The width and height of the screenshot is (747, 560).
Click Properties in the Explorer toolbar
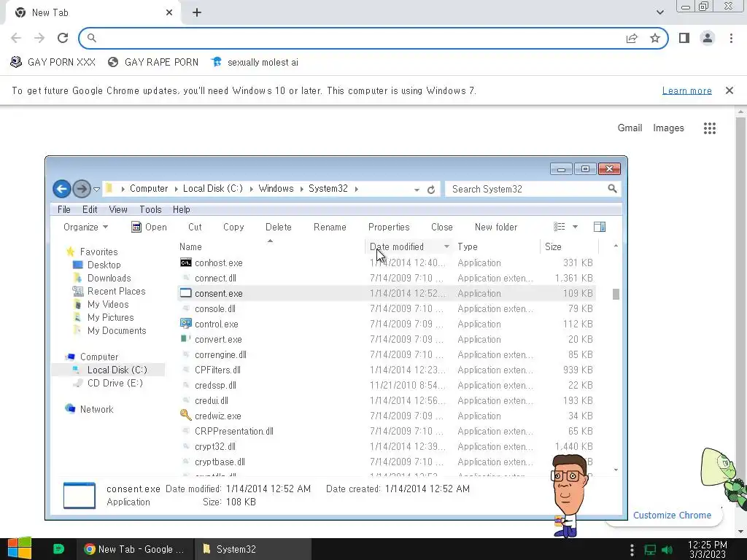[389, 227]
